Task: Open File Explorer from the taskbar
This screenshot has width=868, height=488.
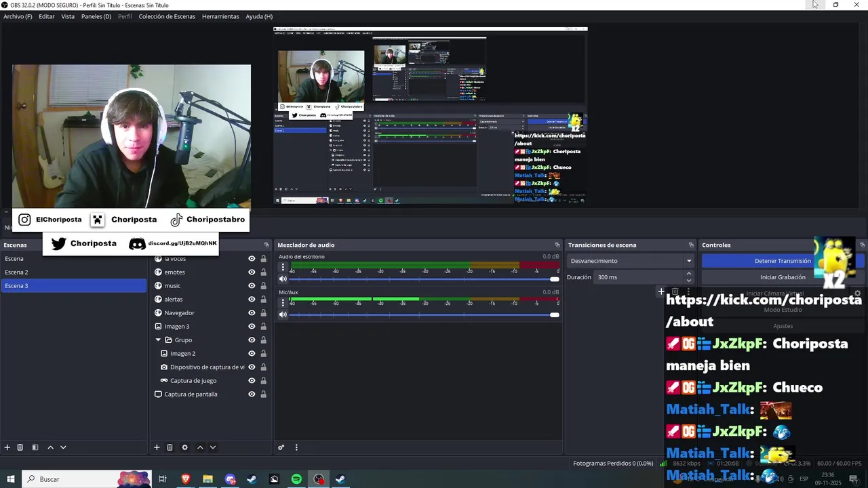Action: (208, 479)
